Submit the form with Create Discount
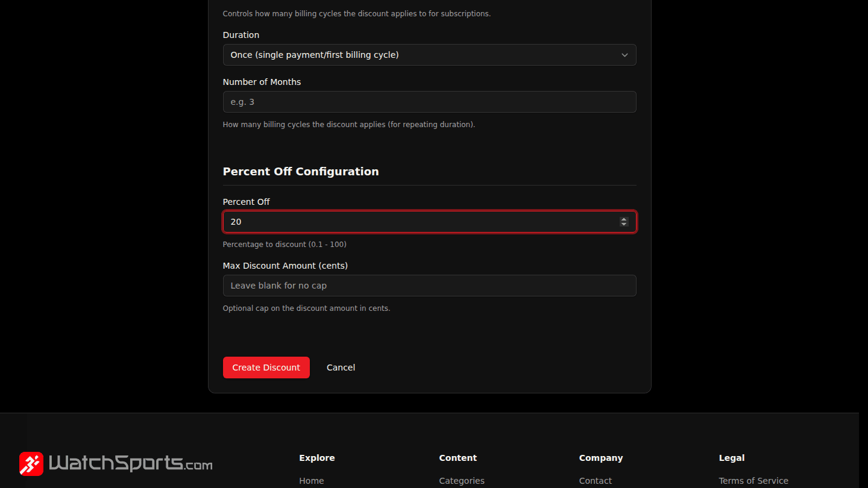 pyautogui.click(x=266, y=368)
